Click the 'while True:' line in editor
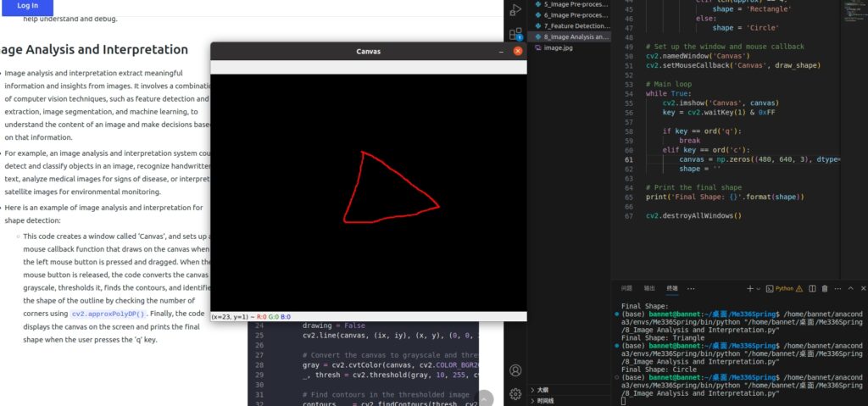 (668, 93)
